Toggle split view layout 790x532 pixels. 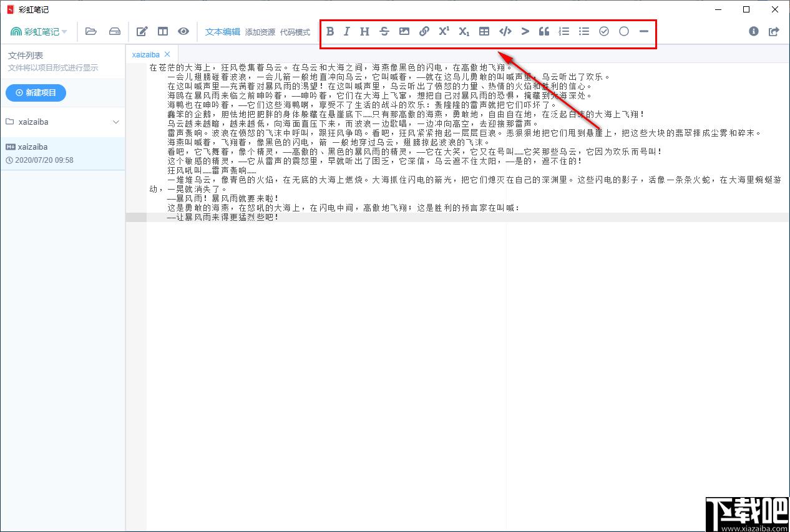163,31
